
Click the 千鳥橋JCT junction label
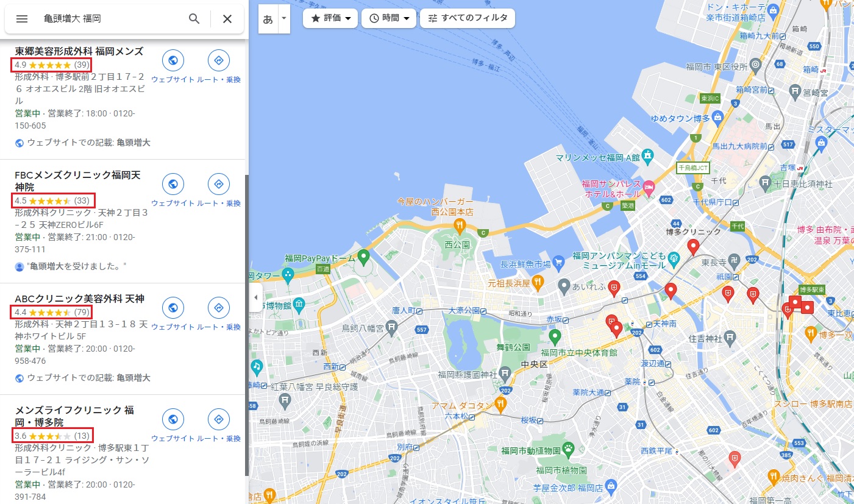[x=693, y=168]
